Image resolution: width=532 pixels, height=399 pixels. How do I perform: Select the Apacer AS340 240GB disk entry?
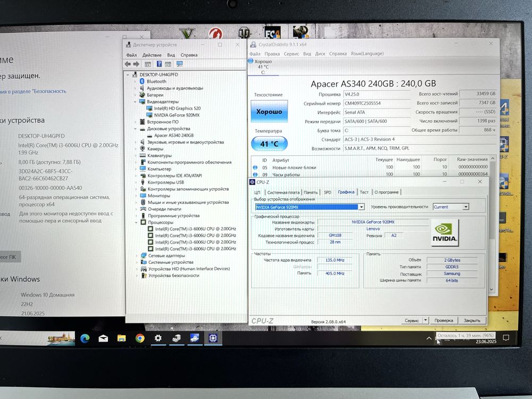click(174, 135)
